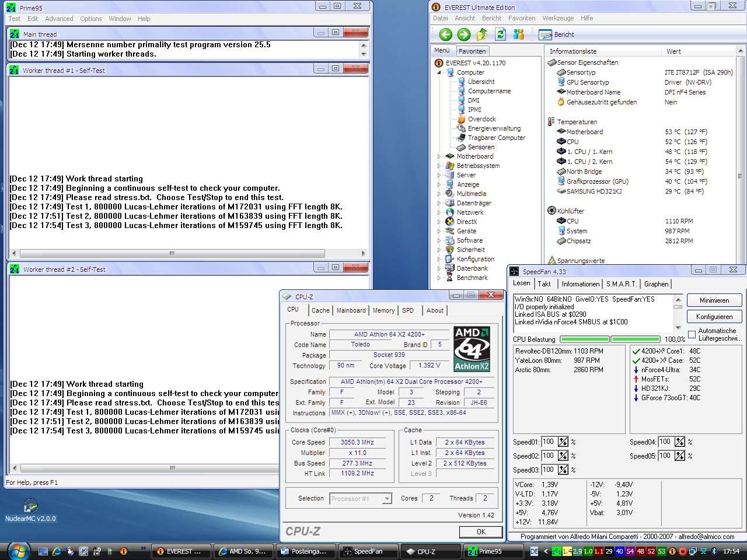
Task: Expand the Multimedia tree node
Action: pyautogui.click(x=439, y=194)
